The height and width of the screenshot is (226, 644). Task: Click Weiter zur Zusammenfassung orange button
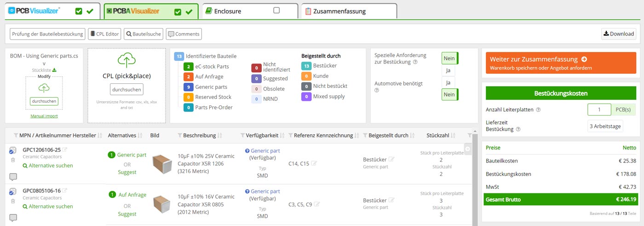pos(561,63)
